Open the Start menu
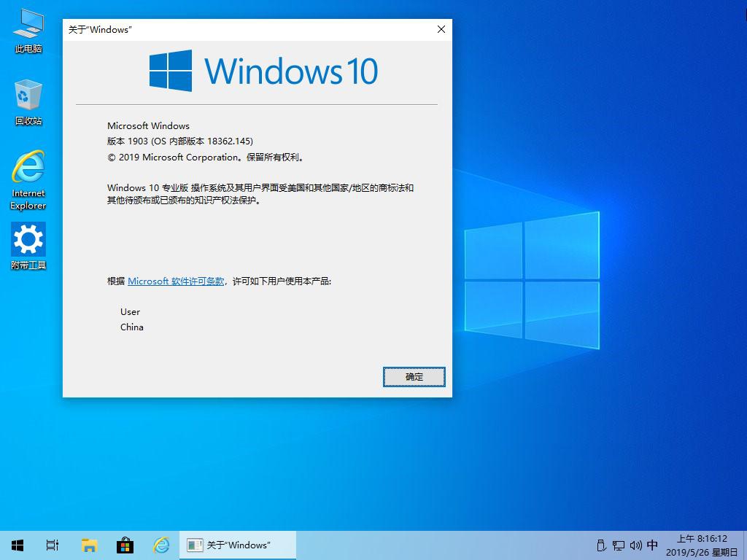 click(18, 545)
